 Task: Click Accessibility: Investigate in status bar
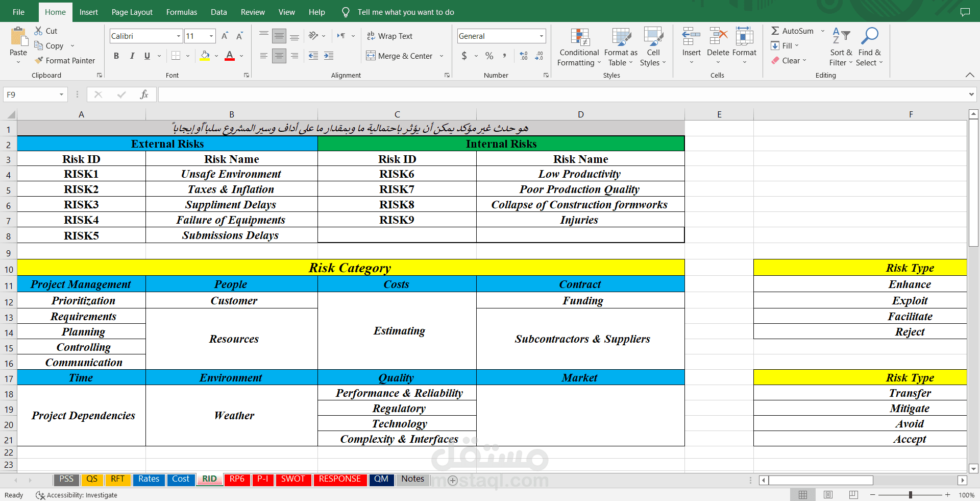(77, 495)
